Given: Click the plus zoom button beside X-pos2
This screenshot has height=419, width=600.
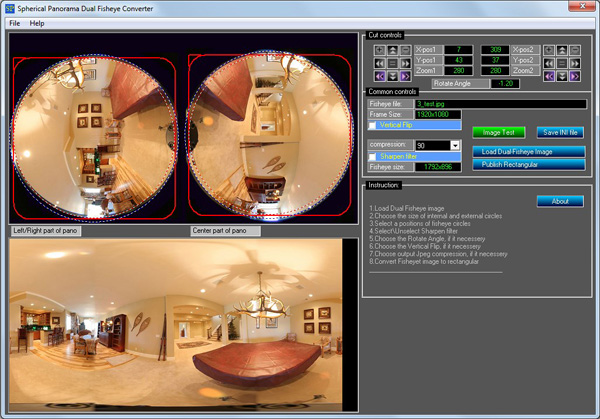Looking at the screenshot, I should [x=548, y=50].
